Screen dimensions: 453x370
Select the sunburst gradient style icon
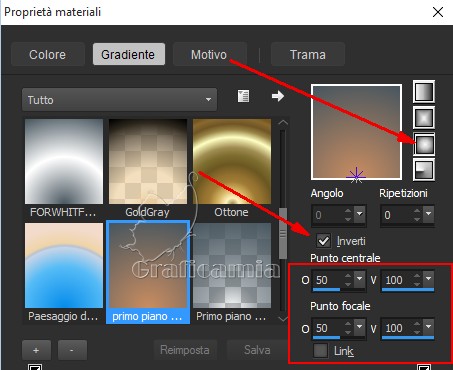coord(424,144)
